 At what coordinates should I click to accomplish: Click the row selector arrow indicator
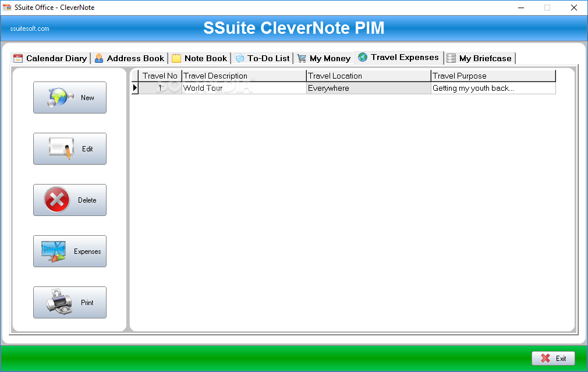[135, 88]
